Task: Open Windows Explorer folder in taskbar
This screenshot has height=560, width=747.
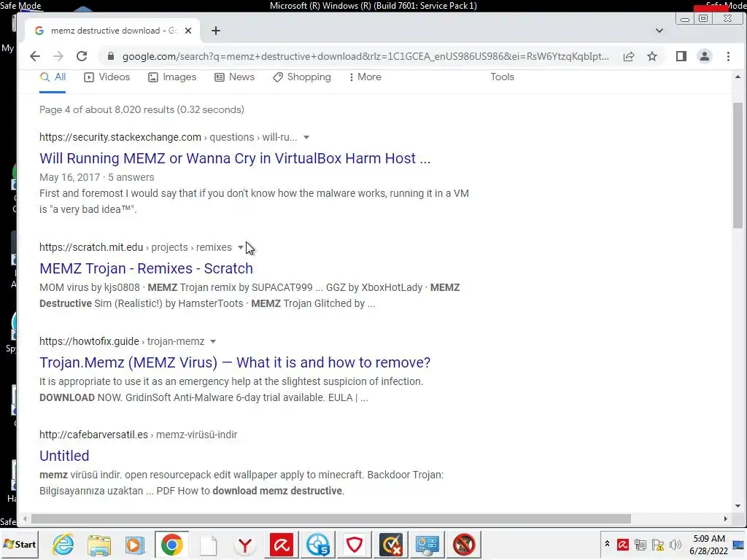Action: click(x=99, y=544)
